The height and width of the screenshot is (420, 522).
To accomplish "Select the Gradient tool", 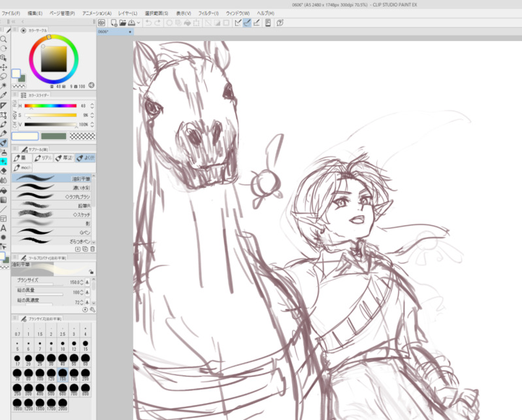I will coord(3,200).
